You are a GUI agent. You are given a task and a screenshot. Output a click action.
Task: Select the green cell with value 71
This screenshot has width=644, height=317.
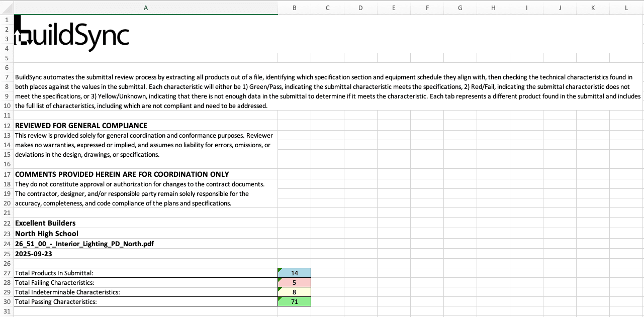(294, 301)
